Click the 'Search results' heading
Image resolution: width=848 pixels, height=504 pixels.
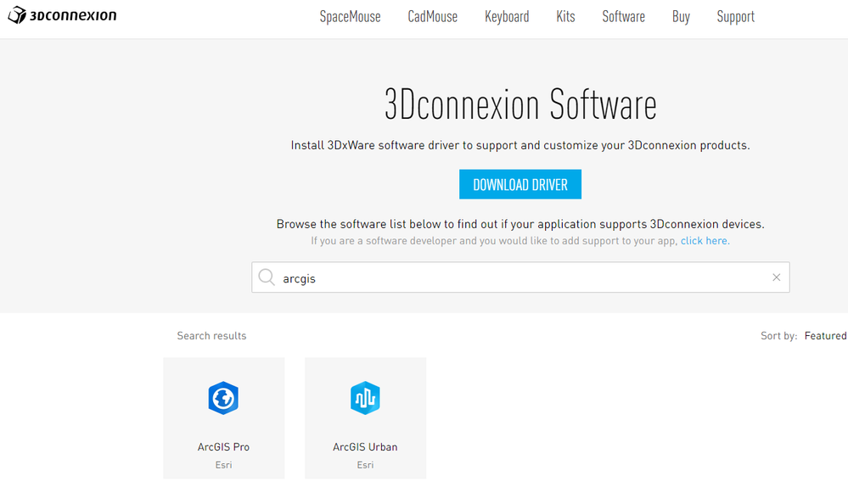click(211, 336)
